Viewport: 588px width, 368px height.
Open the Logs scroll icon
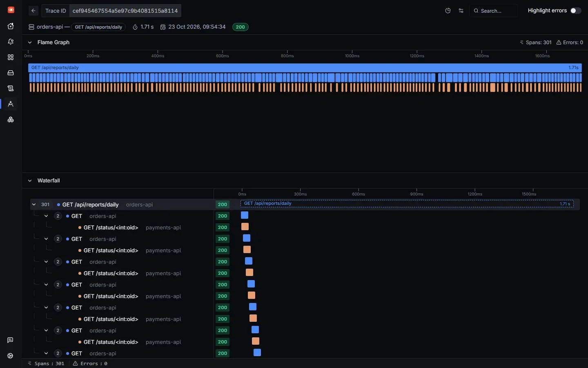(11, 88)
